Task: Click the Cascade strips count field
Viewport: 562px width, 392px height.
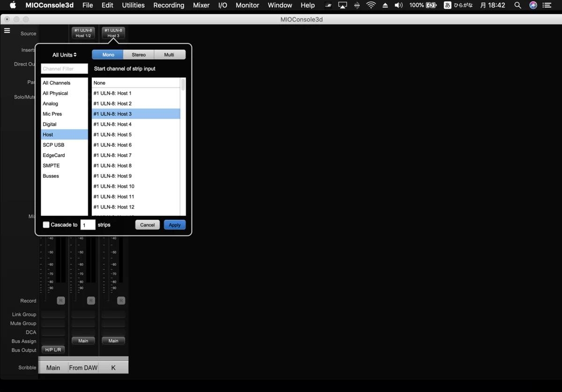Action: pos(88,225)
